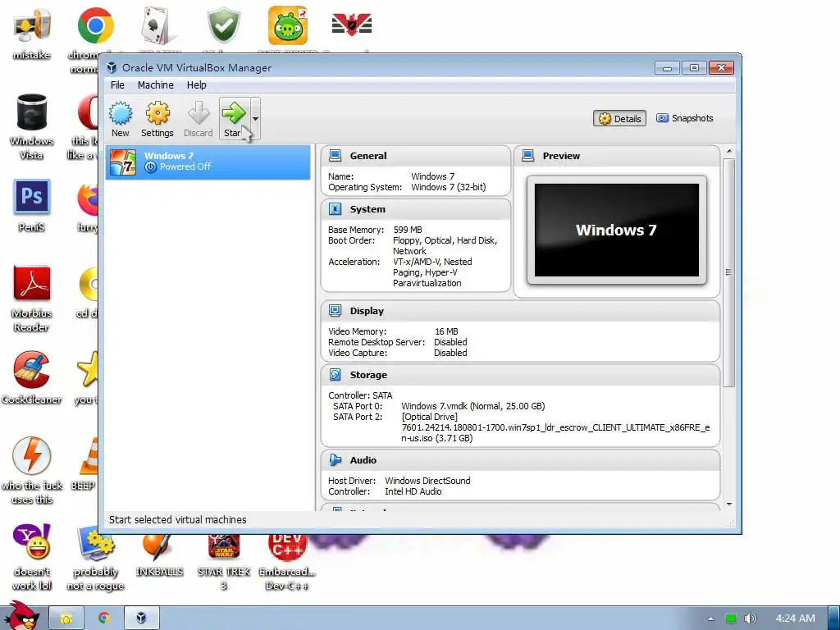Click the General section monitor icon
This screenshot has height=630, width=840.
(x=336, y=155)
